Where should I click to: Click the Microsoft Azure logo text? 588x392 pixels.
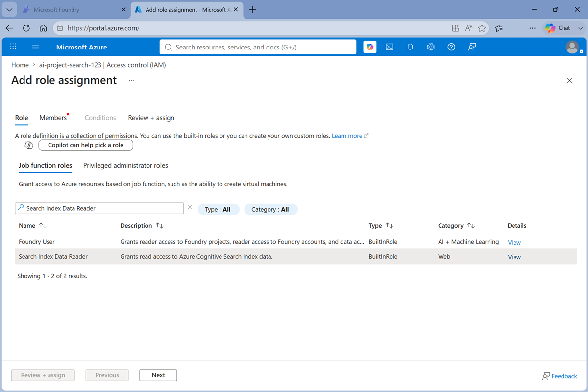82,47
